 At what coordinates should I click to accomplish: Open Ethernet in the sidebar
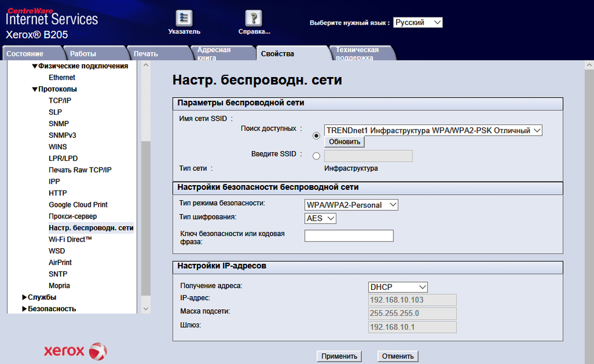(62, 77)
